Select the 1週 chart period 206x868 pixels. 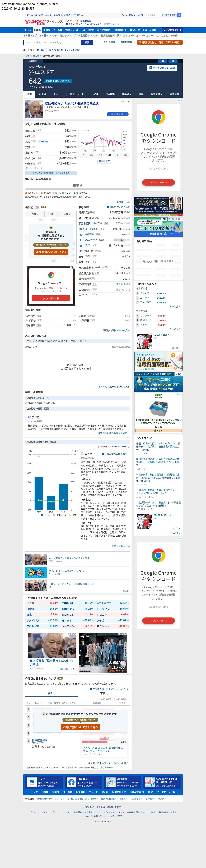91,155
